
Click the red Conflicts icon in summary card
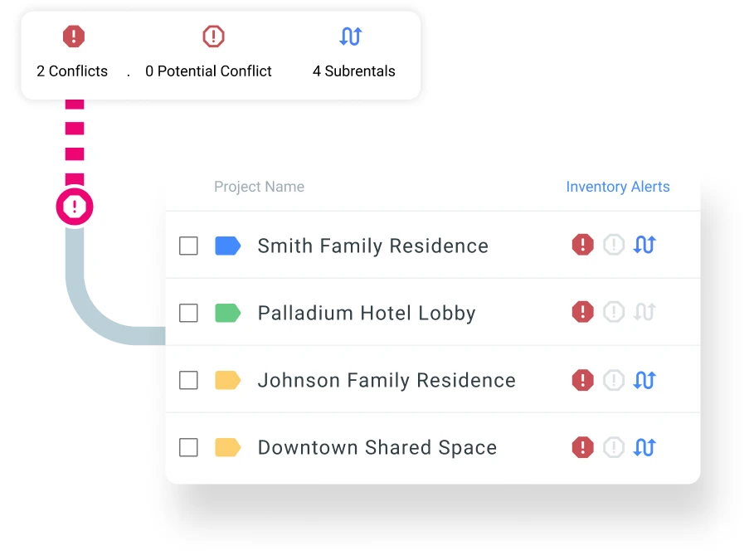pyautogui.click(x=74, y=37)
